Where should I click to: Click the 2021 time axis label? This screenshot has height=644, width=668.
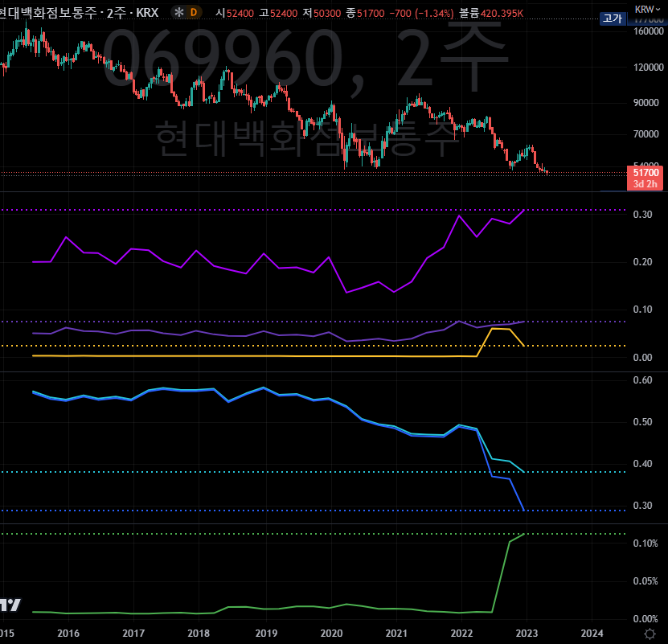(x=396, y=633)
